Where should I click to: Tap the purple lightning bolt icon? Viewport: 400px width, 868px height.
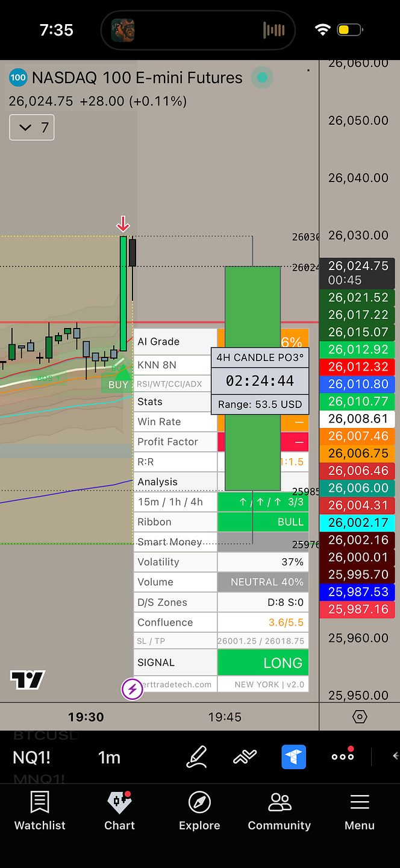pyautogui.click(x=132, y=688)
